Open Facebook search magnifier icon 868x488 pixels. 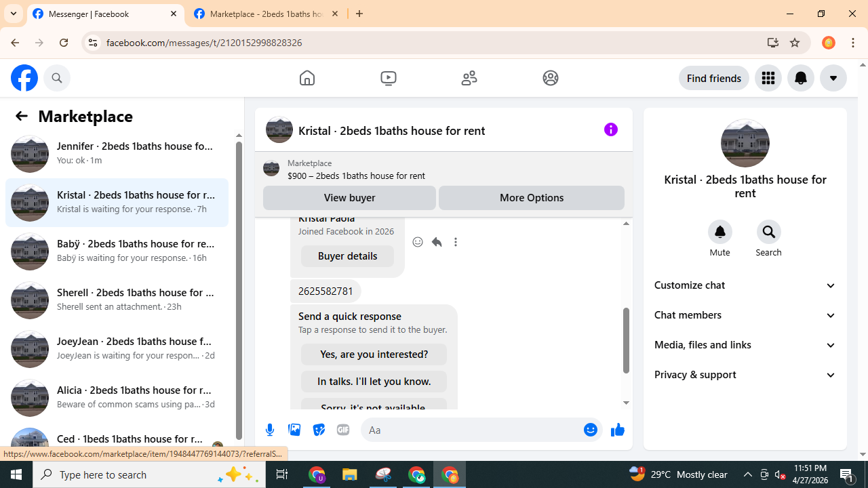click(57, 78)
